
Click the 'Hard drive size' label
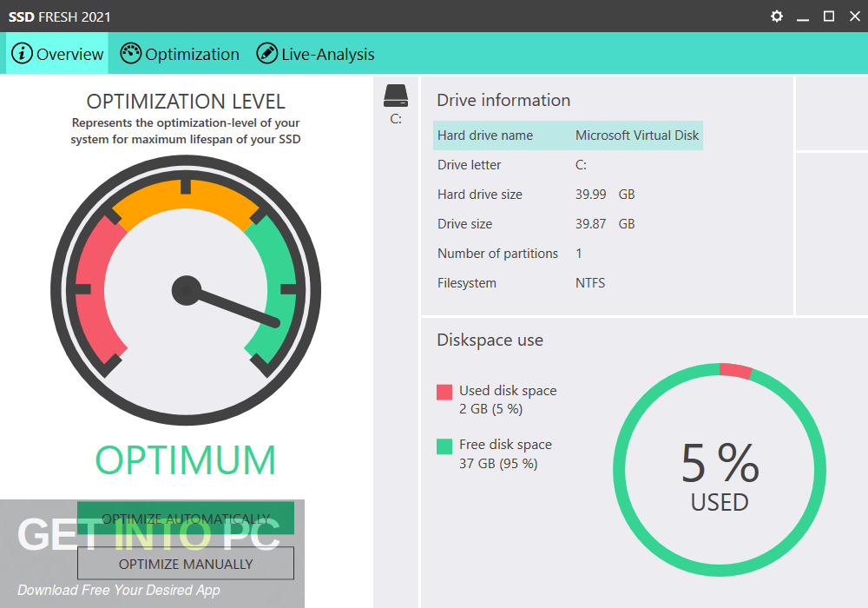(480, 195)
